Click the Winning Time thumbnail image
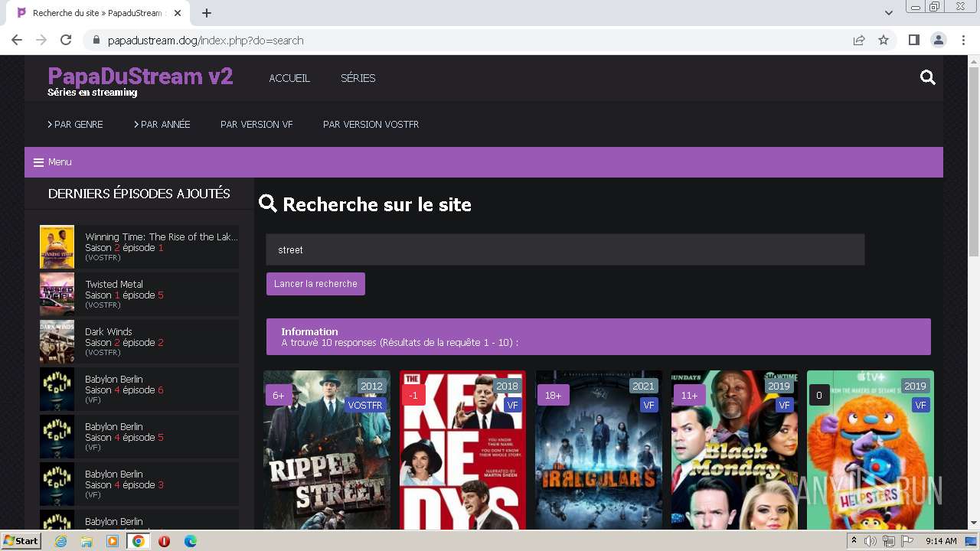 tap(57, 246)
